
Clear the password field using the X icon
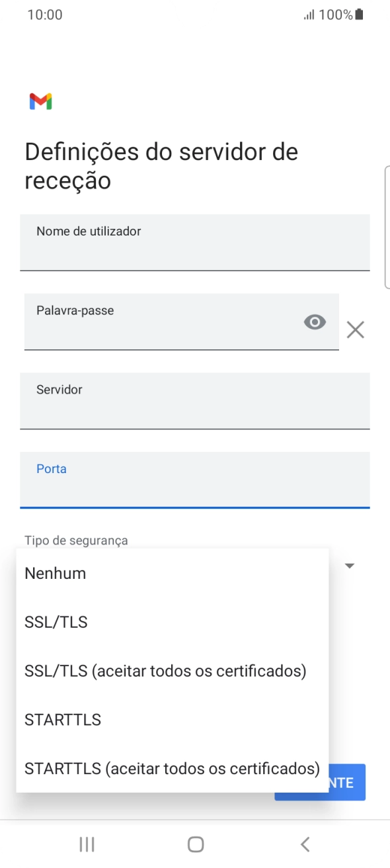(356, 329)
